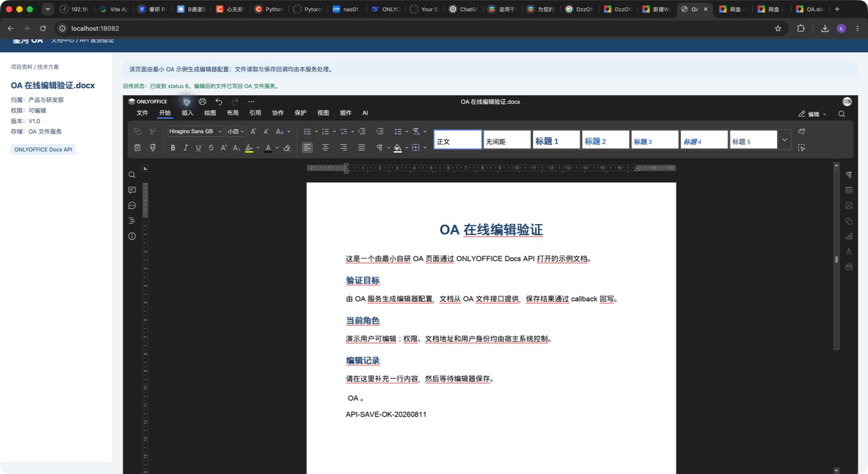Open chart settings in right sidebar

pyautogui.click(x=849, y=236)
